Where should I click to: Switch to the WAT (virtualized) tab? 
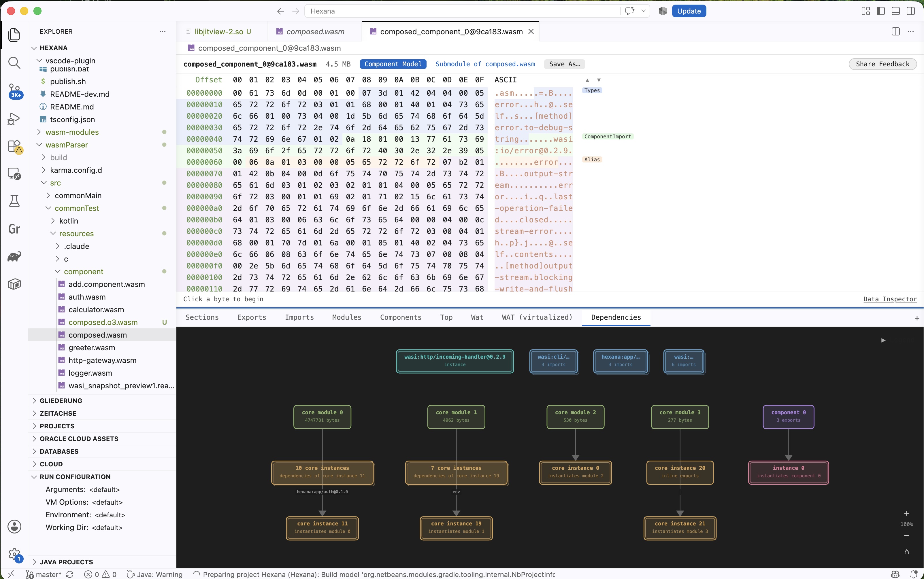[x=537, y=317]
